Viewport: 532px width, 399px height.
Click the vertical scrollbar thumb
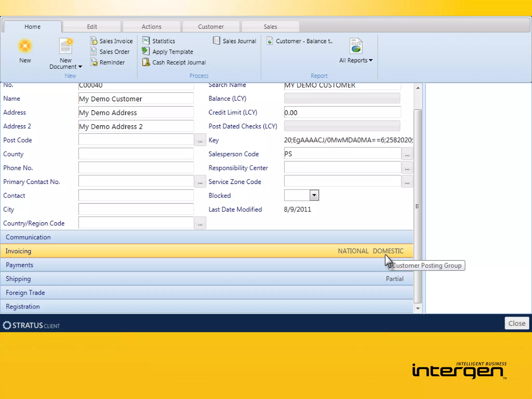418,206
